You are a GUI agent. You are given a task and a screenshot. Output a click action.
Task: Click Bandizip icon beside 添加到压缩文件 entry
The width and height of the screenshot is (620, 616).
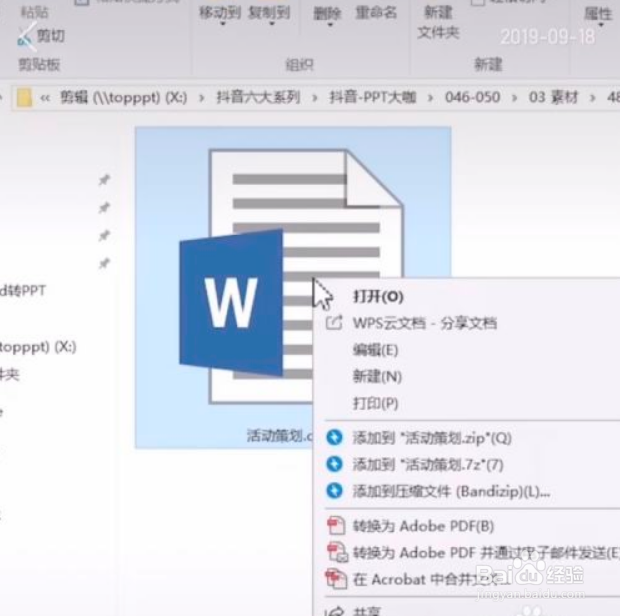(335, 491)
